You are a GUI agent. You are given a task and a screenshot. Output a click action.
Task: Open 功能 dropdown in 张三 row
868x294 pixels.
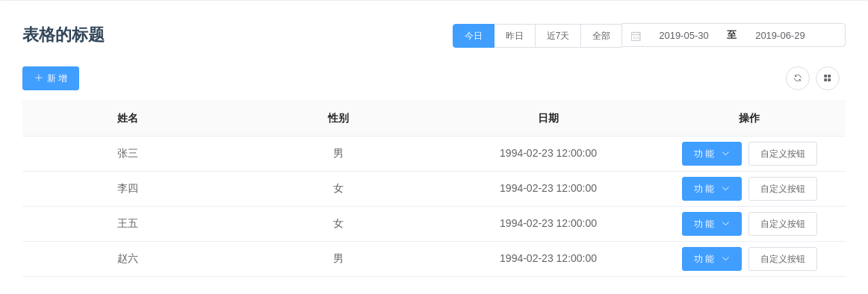[711, 154]
